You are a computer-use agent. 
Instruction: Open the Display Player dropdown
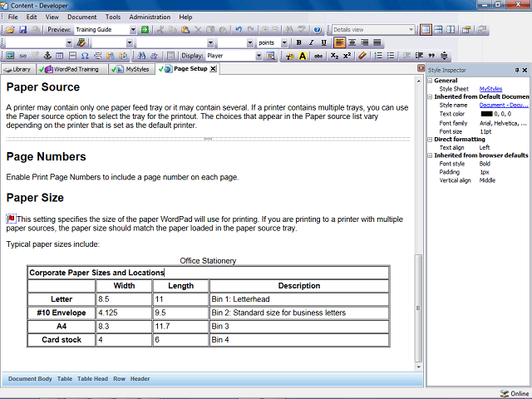point(259,56)
